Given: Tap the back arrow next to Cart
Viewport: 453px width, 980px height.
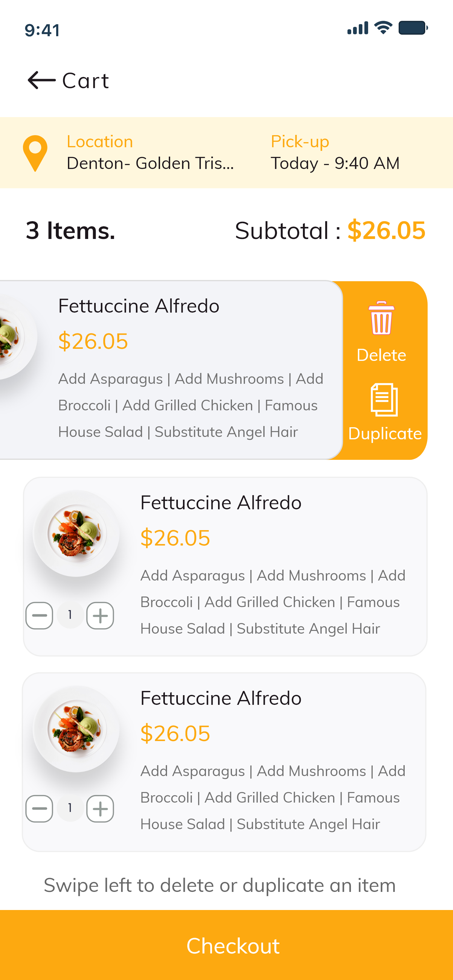Looking at the screenshot, I should [41, 80].
